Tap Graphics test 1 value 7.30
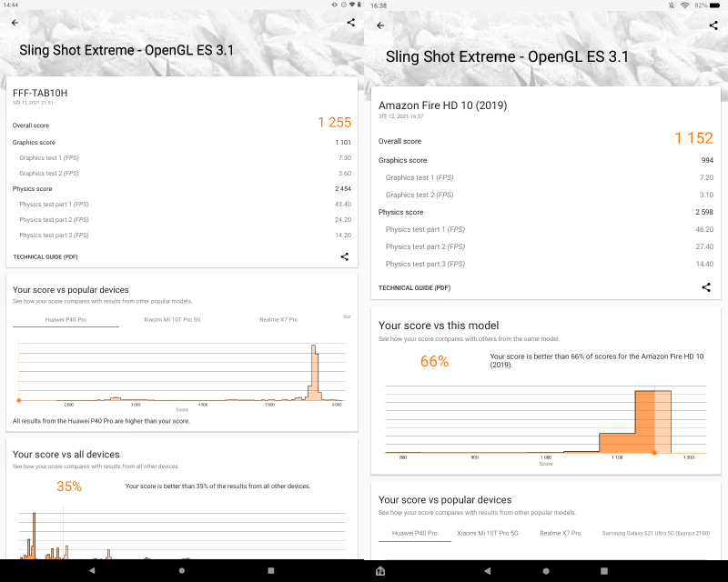 [x=345, y=158]
